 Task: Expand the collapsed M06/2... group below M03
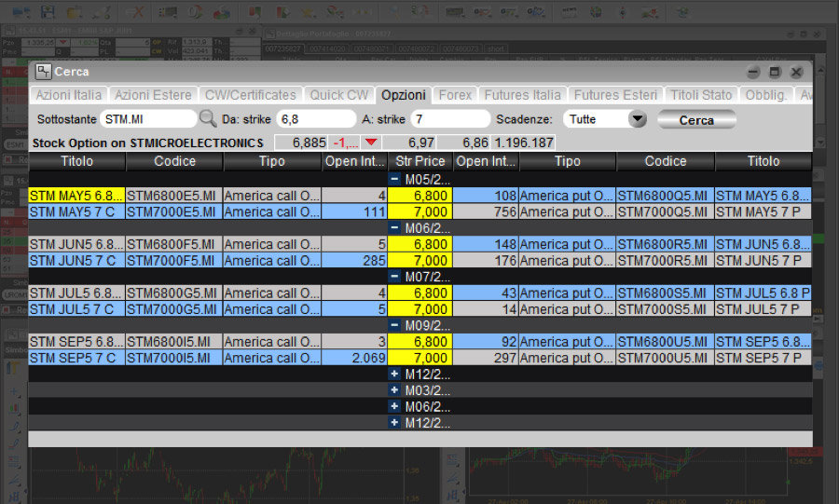click(x=394, y=406)
